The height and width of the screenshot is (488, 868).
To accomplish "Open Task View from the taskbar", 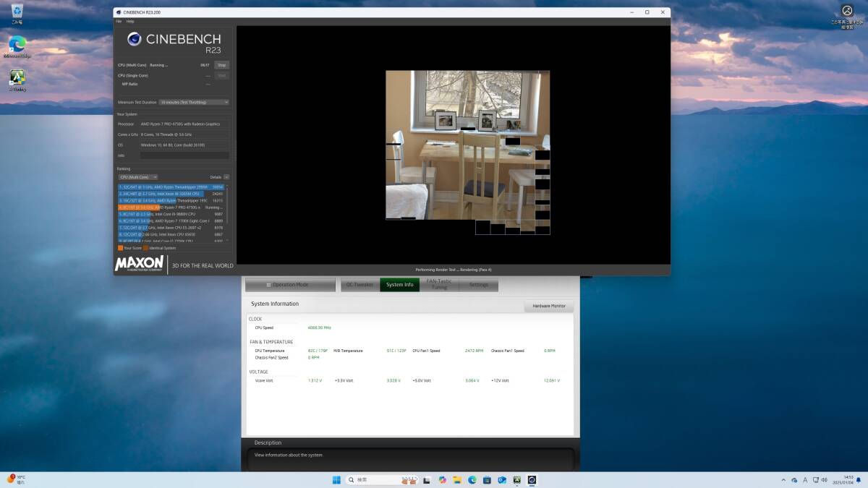I will (x=427, y=480).
